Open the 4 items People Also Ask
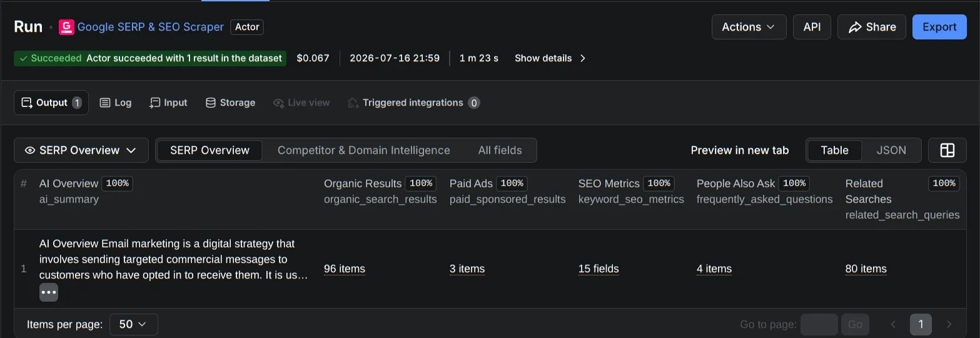This screenshot has width=980, height=338. point(714,269)
